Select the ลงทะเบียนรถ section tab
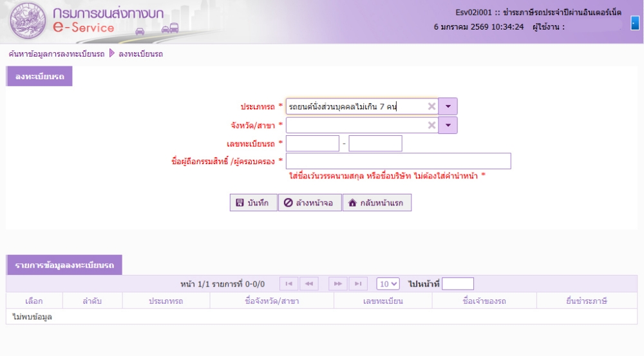This screenshot has width=644, height=356. click(x=39, y=77)
